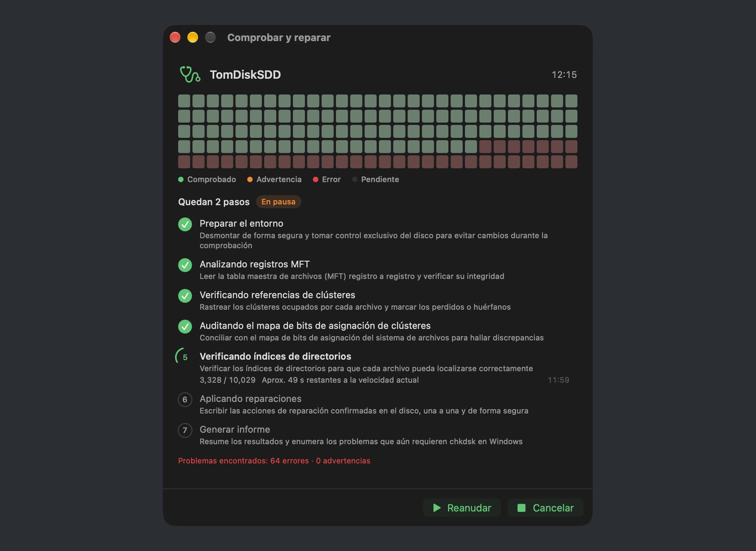Click the checkmark beside Auditando el mapa de bits
The height and width of the screenshot is (551, 756).
tap(185, 326)
